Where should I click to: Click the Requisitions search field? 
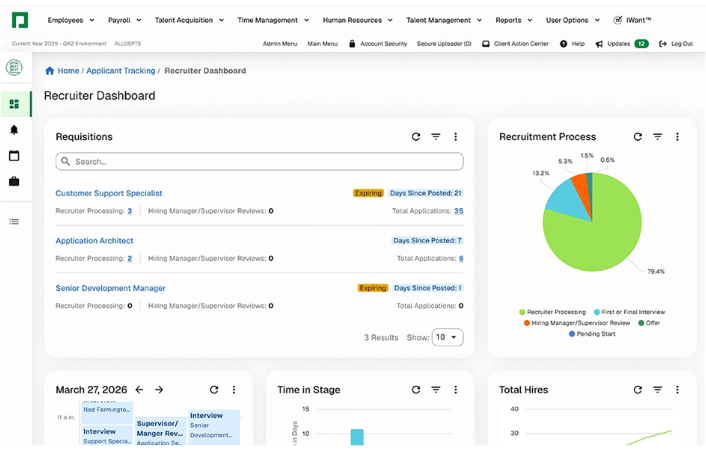click(259, 161)
